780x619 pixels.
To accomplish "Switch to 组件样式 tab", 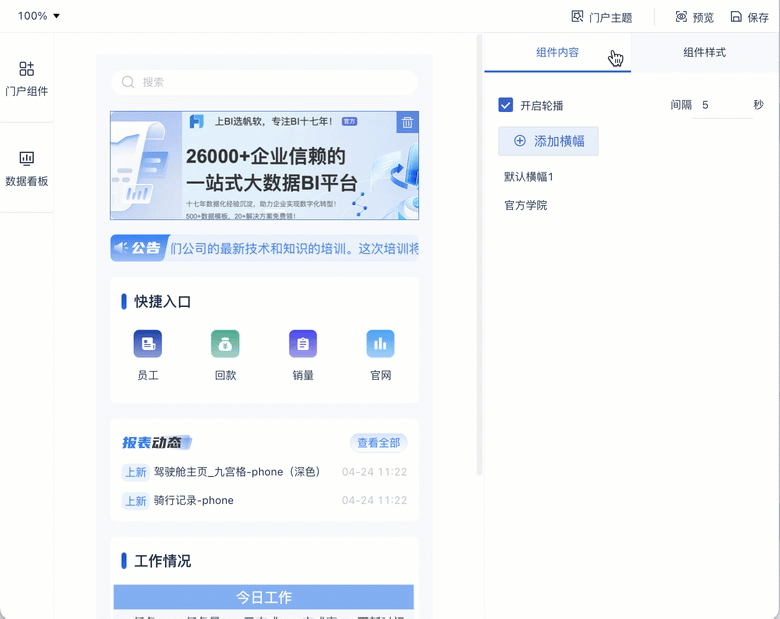I will click(x=704, y=53).
